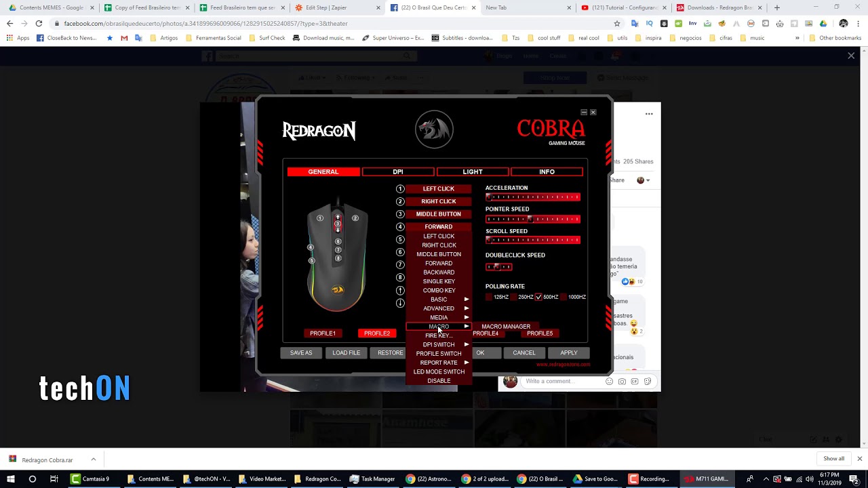This screenshot has height=488, width=868.
Task: Open a new Chrome tab with plus button
Action: pos(777,7)
